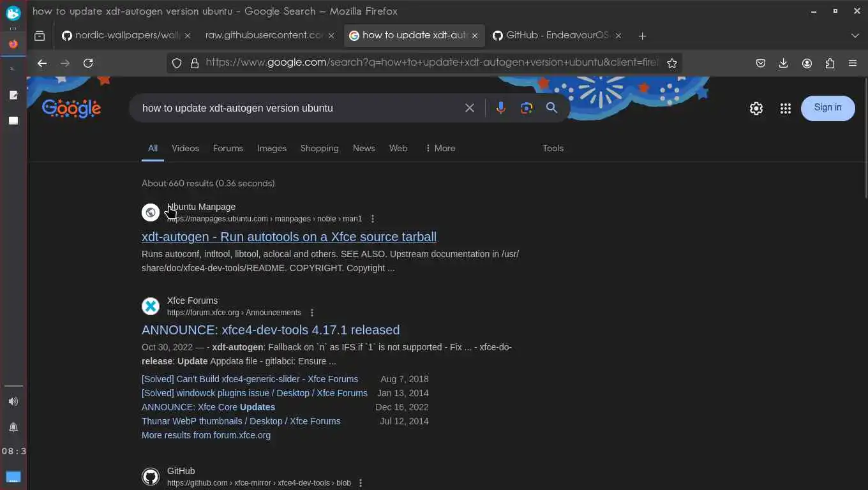Start voice search with the microphone icon
This screenshot has width=868, height=490.
pos(501,108)
